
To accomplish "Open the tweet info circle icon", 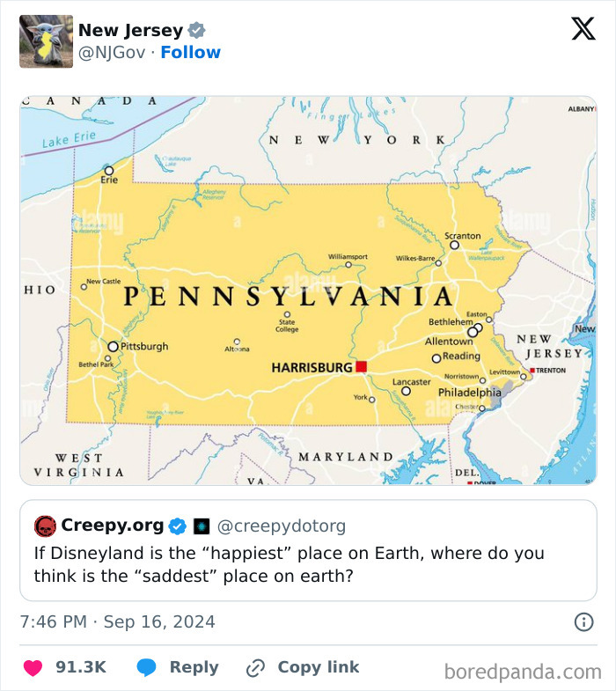I will pos(583,621).
